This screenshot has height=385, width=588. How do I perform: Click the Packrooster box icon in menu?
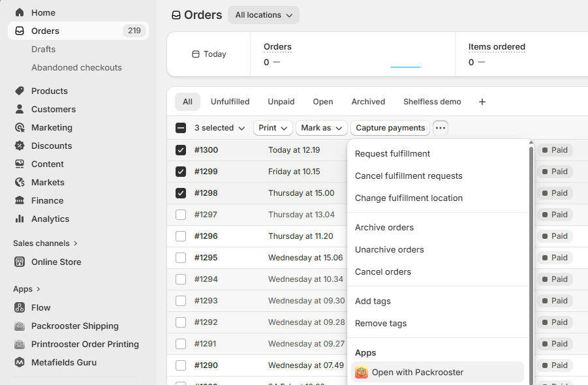point(362,373)
